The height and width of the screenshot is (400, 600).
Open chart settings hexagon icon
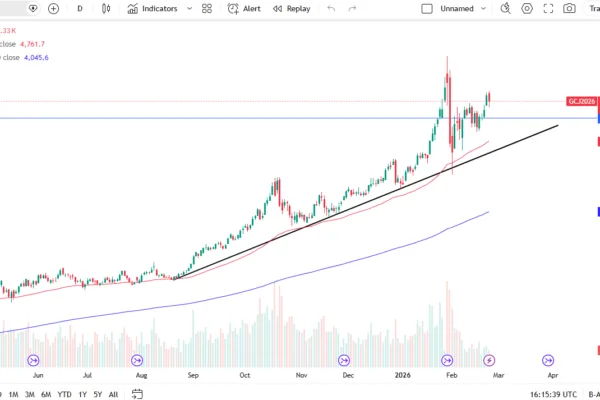(x=527, y=8)
